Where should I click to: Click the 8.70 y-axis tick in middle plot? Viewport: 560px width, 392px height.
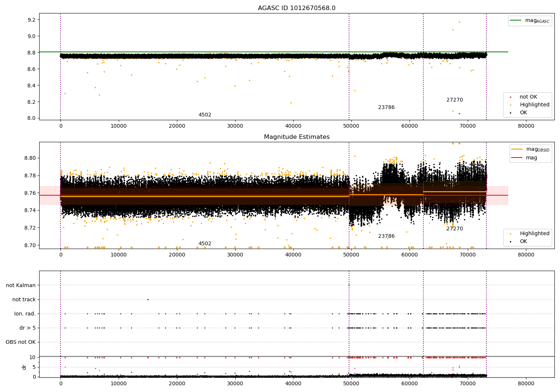[29, 245]
